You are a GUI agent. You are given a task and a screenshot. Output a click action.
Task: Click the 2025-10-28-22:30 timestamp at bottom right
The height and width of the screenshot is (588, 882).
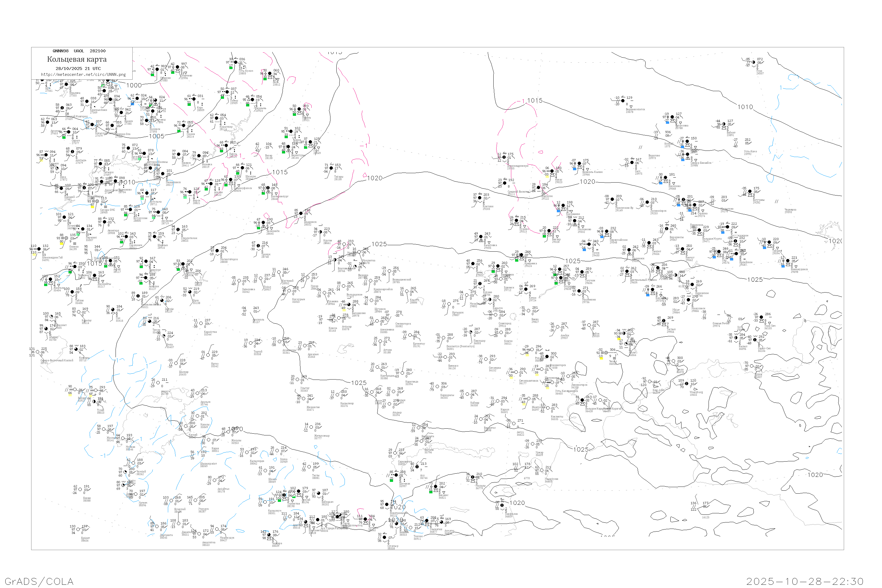point(805,581)
